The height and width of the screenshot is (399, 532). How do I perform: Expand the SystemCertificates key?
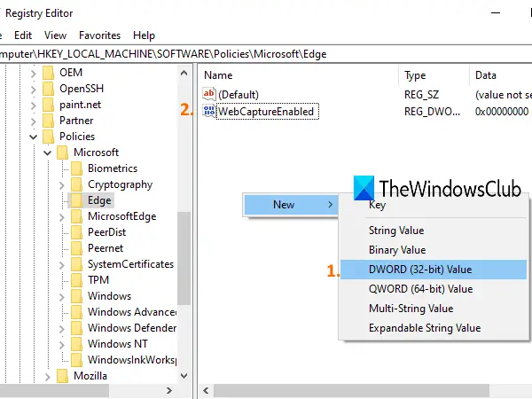point(62,264)
